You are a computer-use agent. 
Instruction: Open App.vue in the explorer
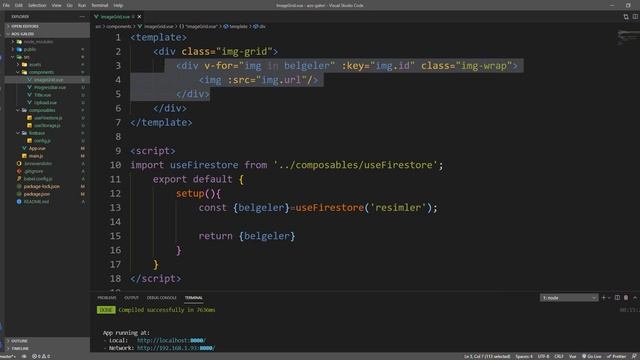pos(47,149)
